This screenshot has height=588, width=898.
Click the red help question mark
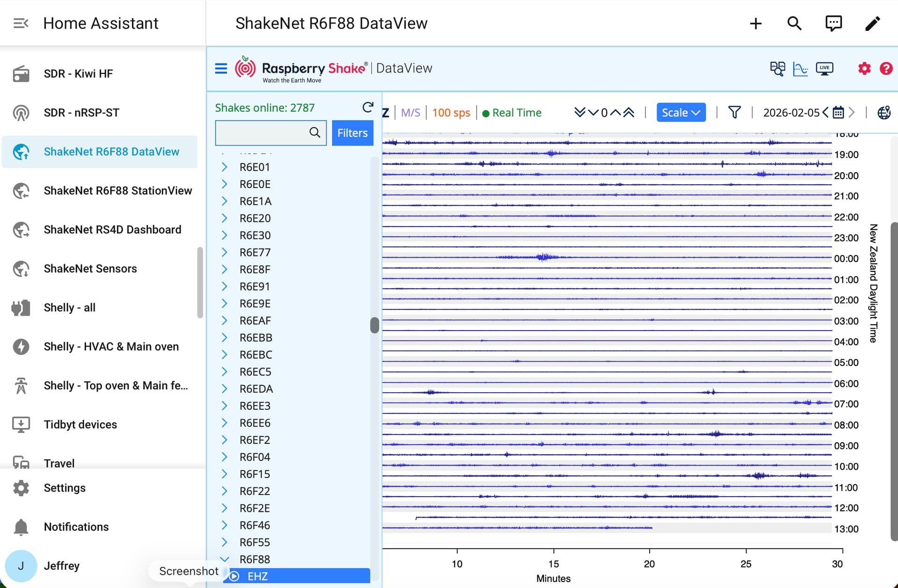click(886, 69)
